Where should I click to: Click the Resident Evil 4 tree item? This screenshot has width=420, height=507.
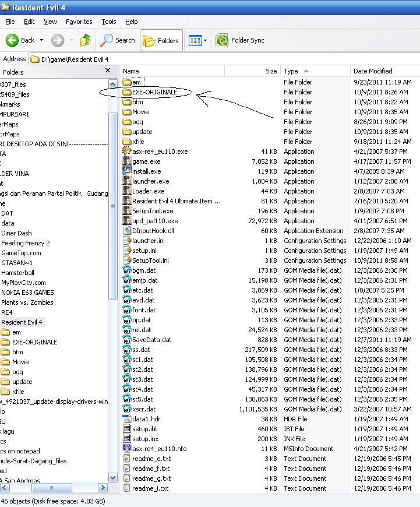coord(22,322)
